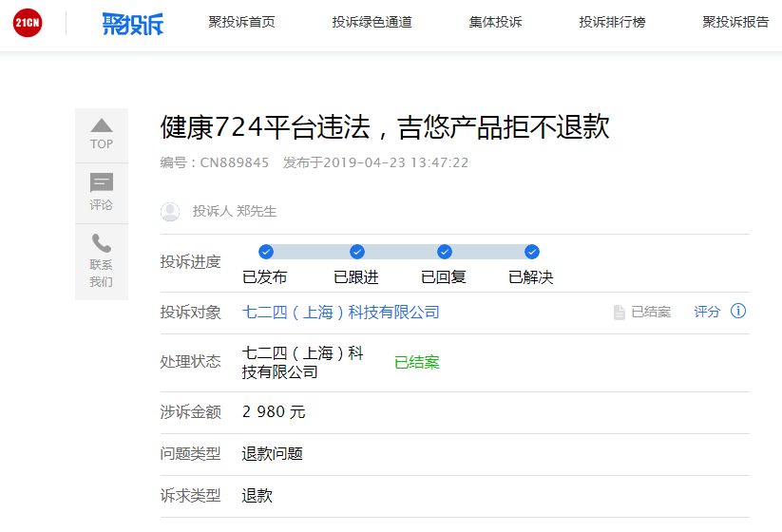Click the 已解决 progress label

[530, 277]
